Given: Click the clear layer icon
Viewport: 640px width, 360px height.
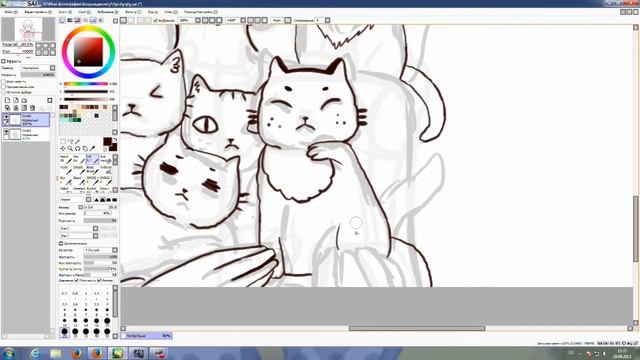Looking at the screenshot, I should coord(24,108).
